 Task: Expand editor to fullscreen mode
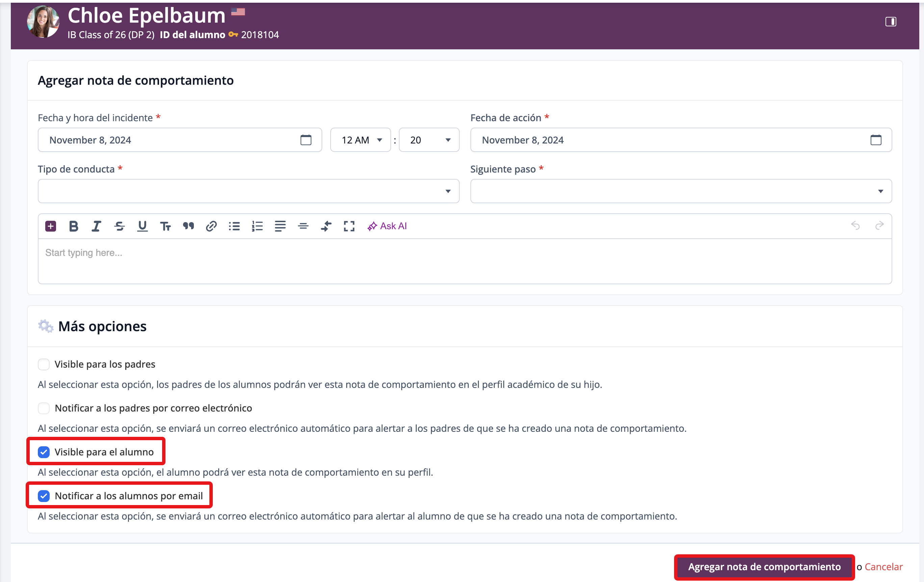pyautogui.click(x=349, y=227)
